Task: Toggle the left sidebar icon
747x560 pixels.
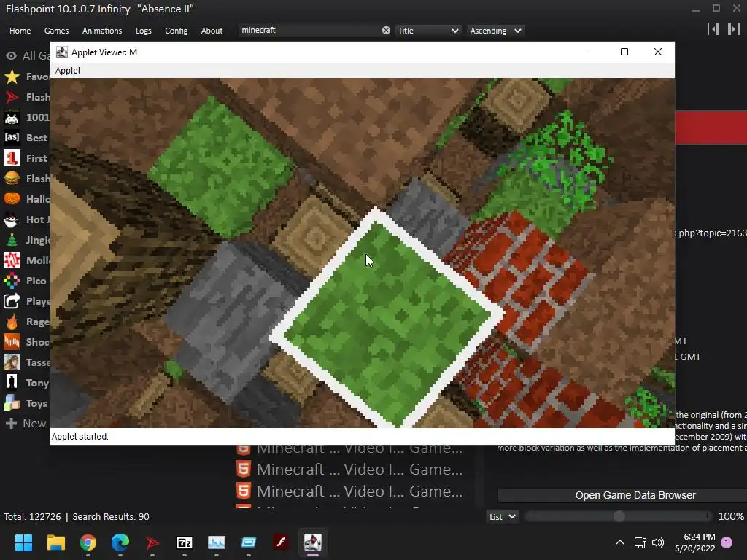Action: click(713, 29)
